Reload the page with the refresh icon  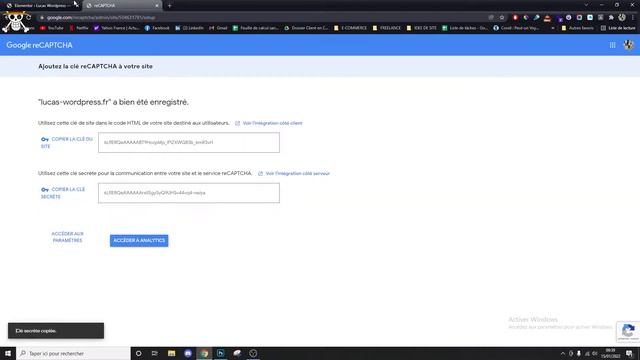tap(28, 18)
